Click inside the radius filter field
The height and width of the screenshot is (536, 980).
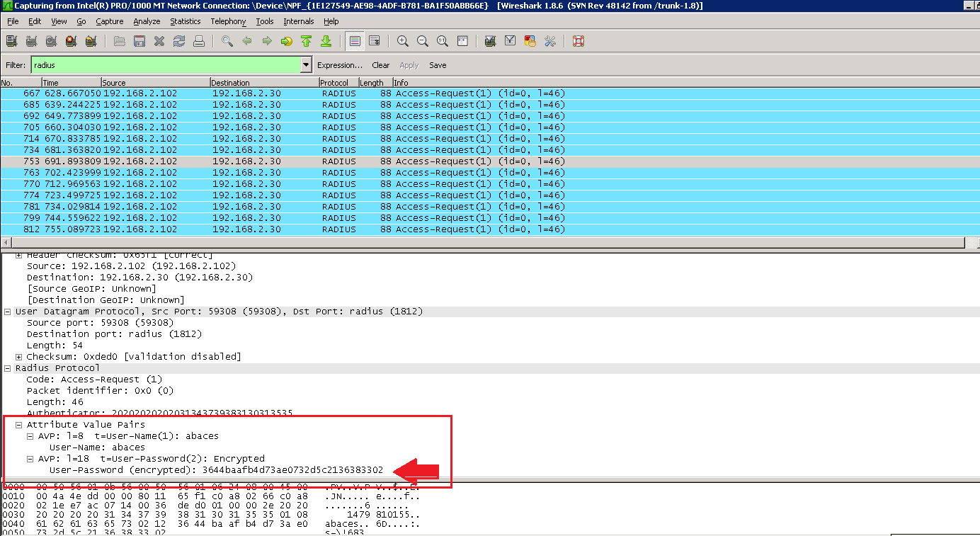[x=142, y=64]
